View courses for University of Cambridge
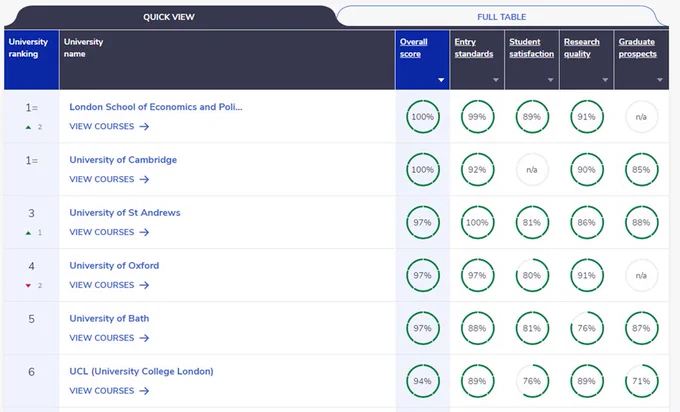Viewport: 680px width, 412px height. tap(109, 179)
